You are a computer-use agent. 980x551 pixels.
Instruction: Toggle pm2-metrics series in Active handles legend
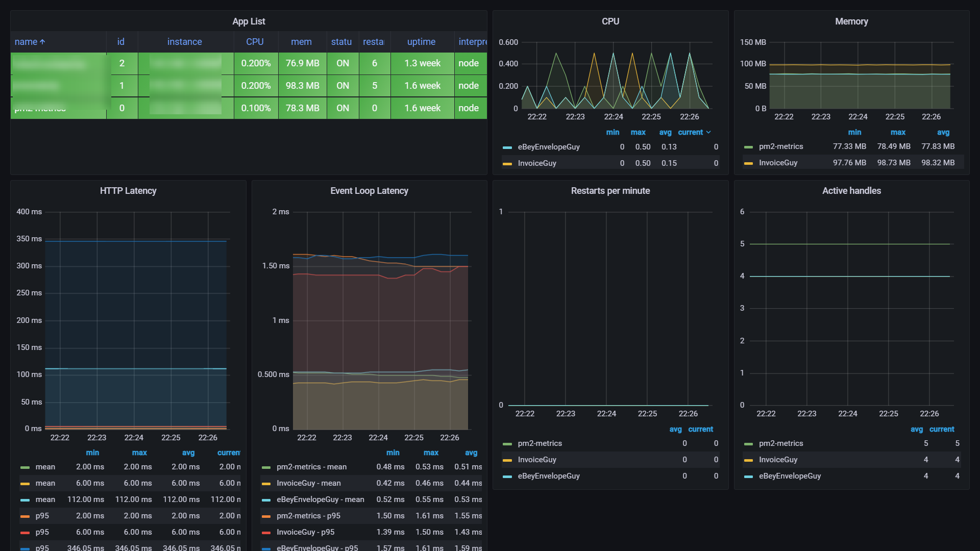pos(780,443)
